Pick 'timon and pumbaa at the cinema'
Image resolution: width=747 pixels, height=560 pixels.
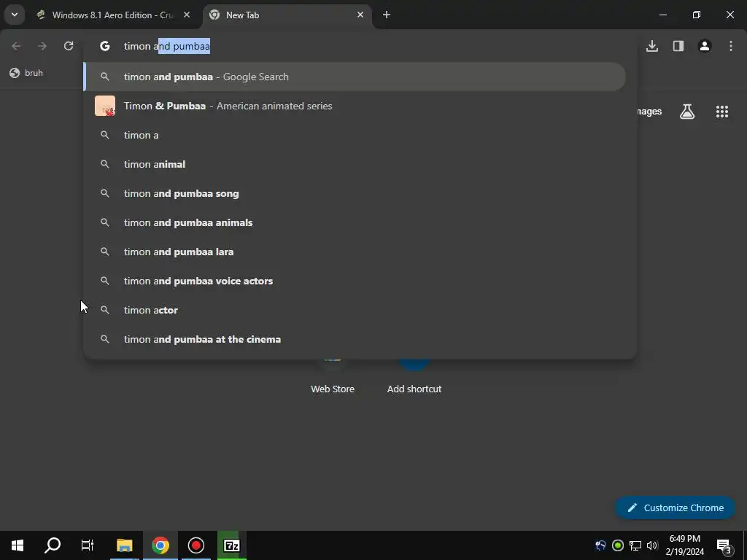(355, 339)
